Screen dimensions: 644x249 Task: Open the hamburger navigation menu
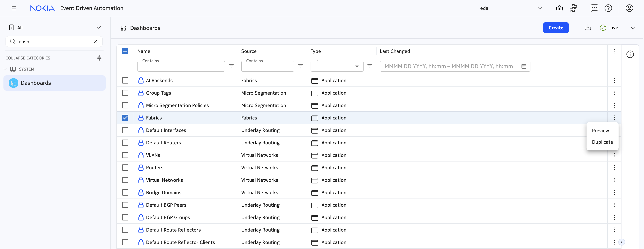tap(14, 8)
